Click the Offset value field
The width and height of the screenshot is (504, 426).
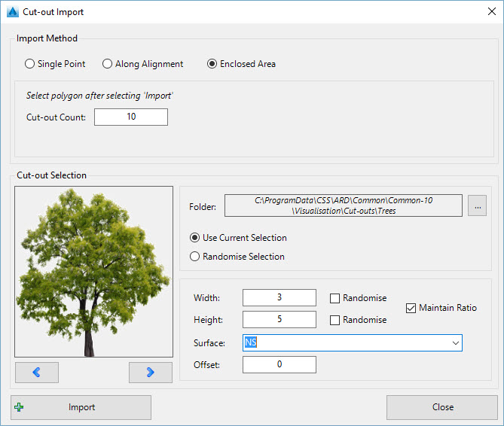click(279, 365)
